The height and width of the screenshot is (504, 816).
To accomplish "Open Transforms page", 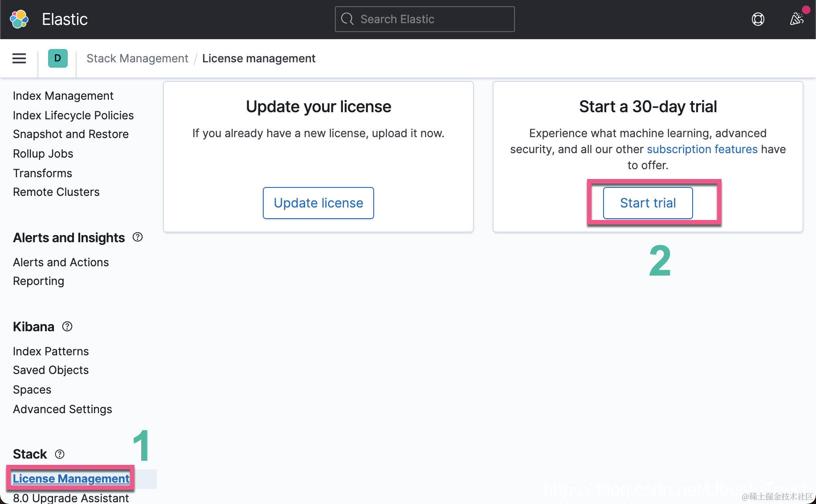I will tap(43, 173).
